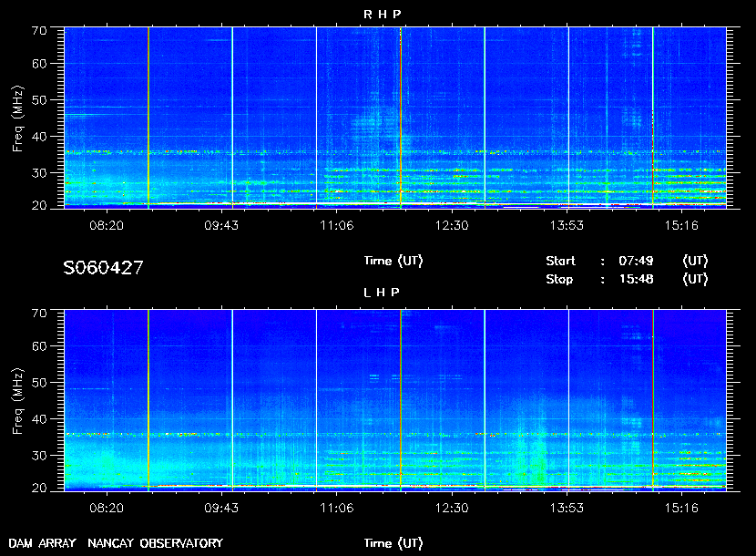Viewport: 756px width, 556px height.
Task: Click the 70 MHz tick label on RHP plot
Action: (39, 30)
